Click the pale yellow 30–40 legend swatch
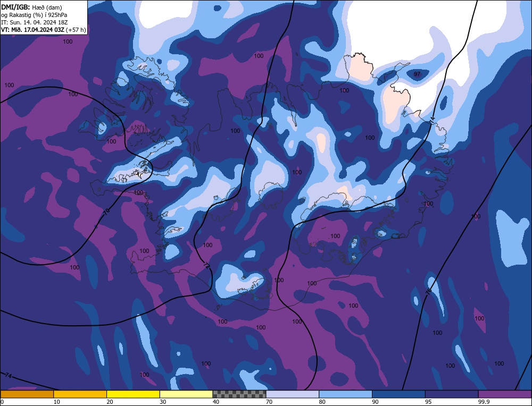The image size is (532, 406). 186,394
